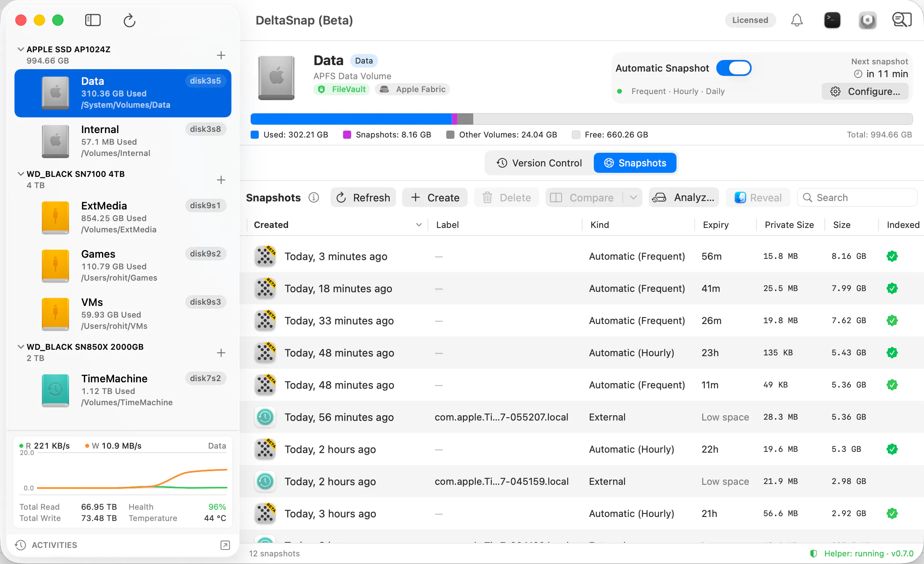Image resolution: width=924 pixels, height=564 pixels.
Task: Collapse the APPLE SSD AP1024Z disk group
Action: coord(20,49)
